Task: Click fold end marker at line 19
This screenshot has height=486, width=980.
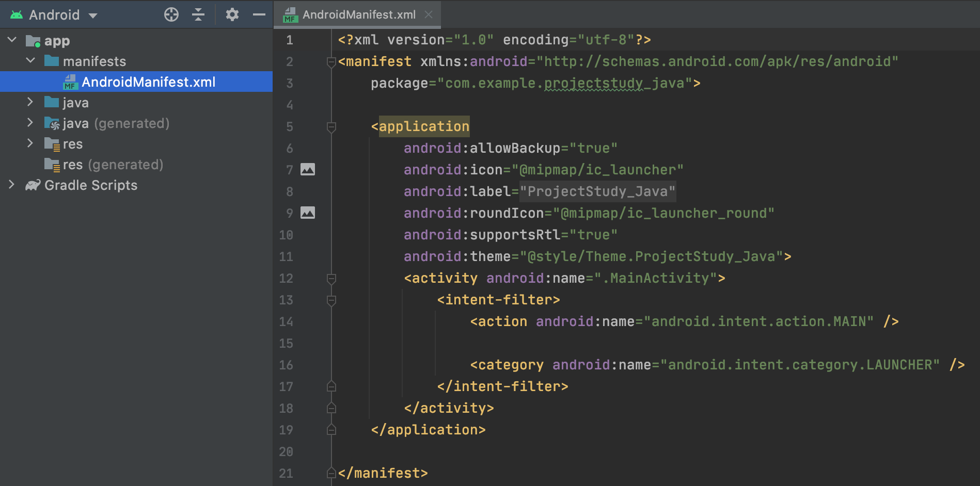Action: [331, 429]
